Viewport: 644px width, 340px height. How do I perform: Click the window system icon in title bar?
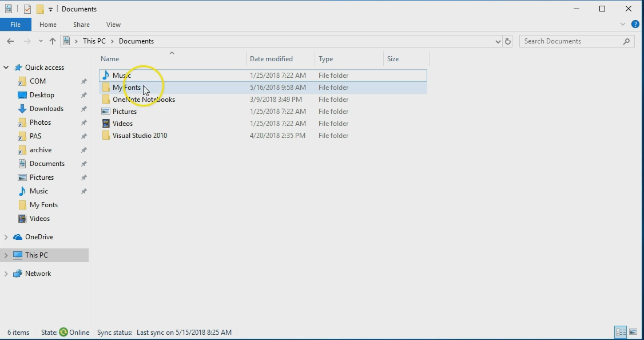[x=8, y=9]
